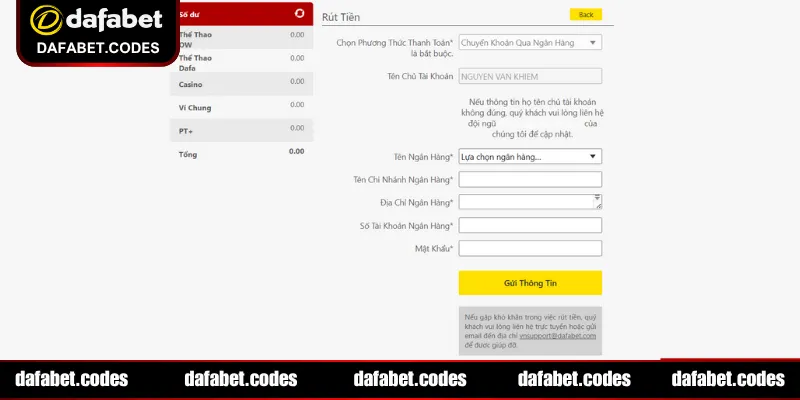Click the arrow on 'Lựa chọn ngân hàng' dropdown
800x400 pixels.
click(593, 156)
